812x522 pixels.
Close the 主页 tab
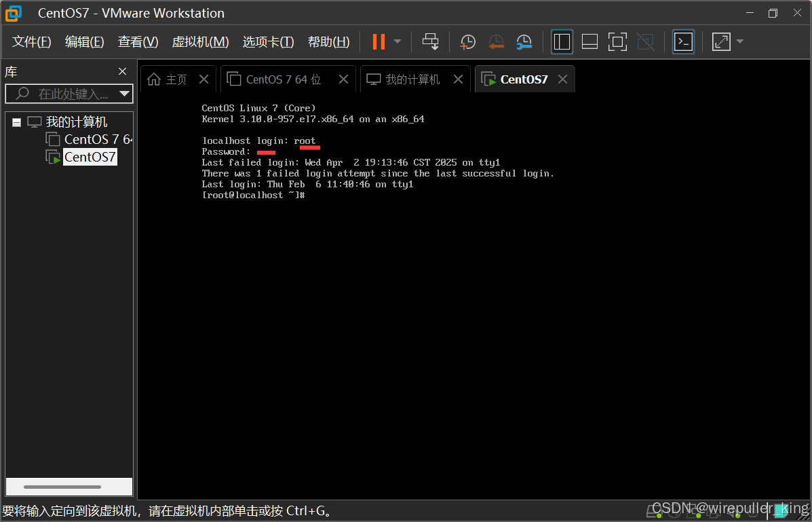[204, 79]
